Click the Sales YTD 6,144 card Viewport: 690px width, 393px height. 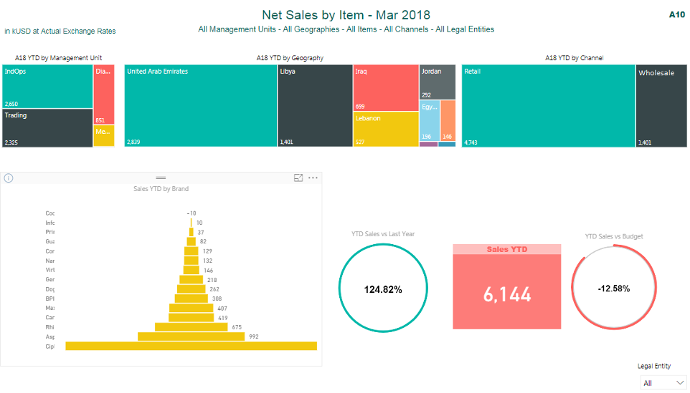pyautogui.click(x=507, y=286)
